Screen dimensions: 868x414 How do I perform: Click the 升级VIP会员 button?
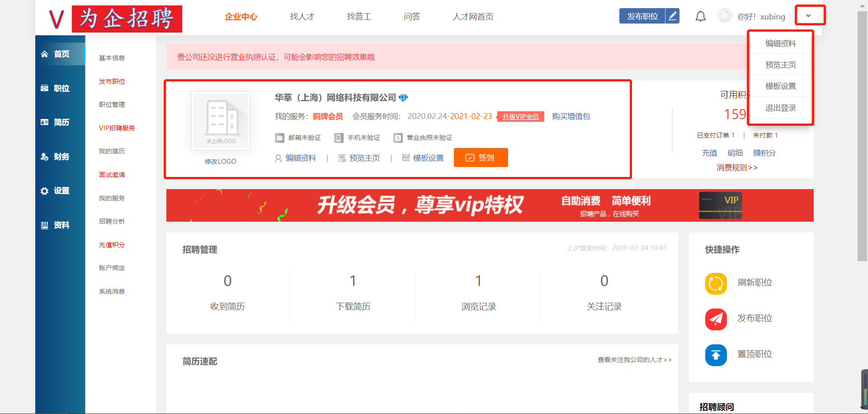[x=520, y=117]
